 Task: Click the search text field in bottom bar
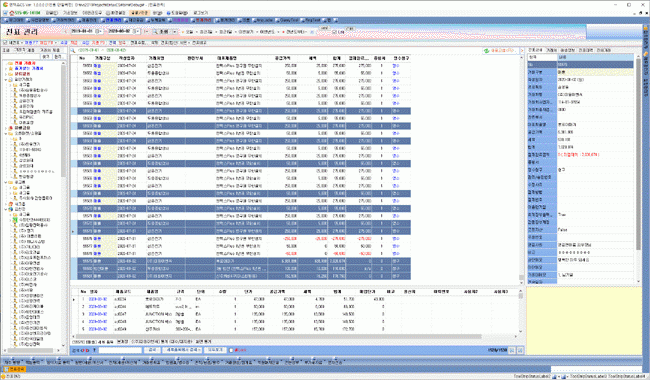point(120,350)
